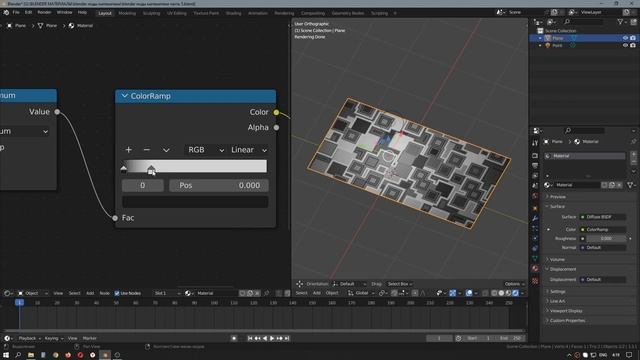Switch viewport to rendered shading mode
Viewport: 640px width, 360px height.
(x=516, y=293)
